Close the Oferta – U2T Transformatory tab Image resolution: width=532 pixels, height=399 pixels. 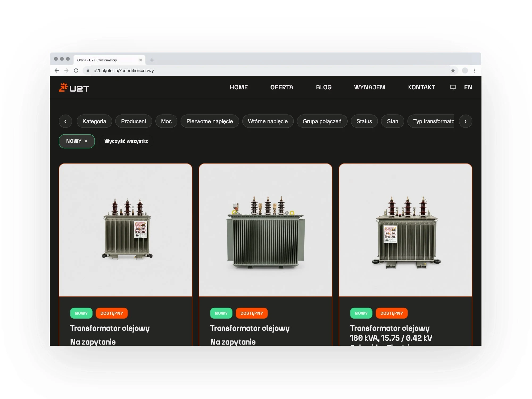click(140, 60)
